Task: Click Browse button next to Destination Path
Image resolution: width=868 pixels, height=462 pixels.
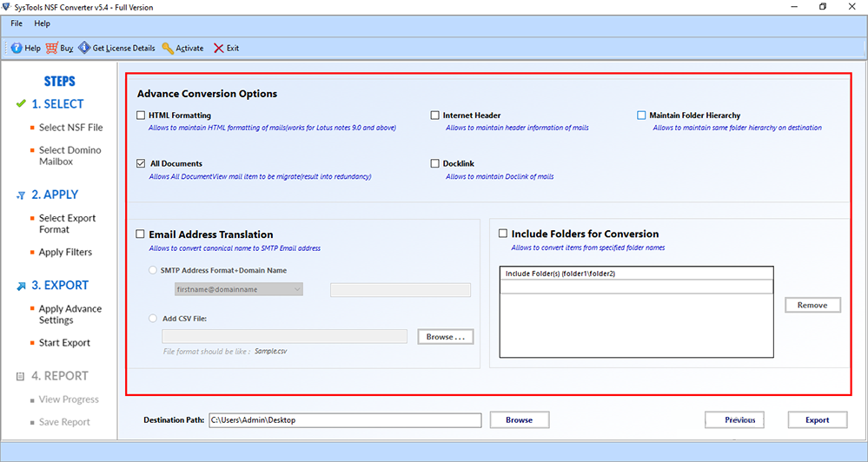Action: pyautogui.click(x=520, y=420)
